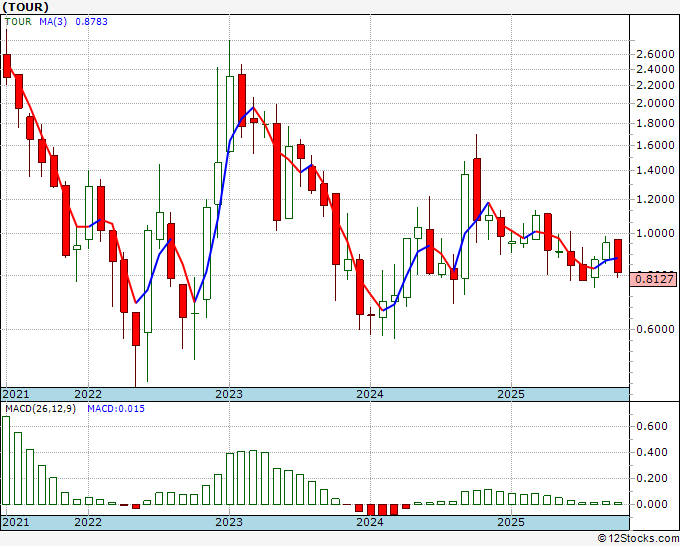Click 2022 on the price chart time axis
Image resolution: width=680 pixels, height=546 pixels.
88,394
